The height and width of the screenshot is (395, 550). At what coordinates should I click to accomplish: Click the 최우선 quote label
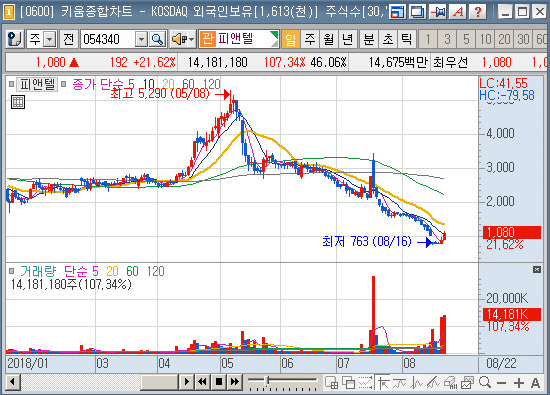(450, 62)
